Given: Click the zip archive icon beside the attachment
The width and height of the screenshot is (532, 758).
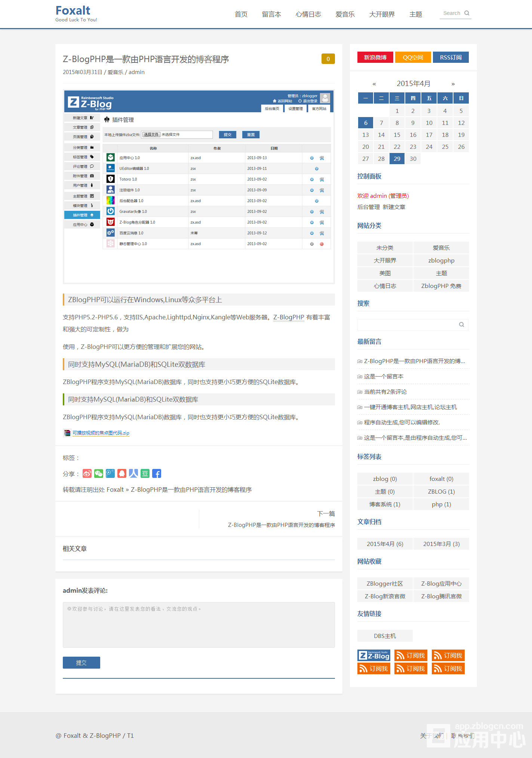Looking at the screenshot, I should (x=67, y=433).
